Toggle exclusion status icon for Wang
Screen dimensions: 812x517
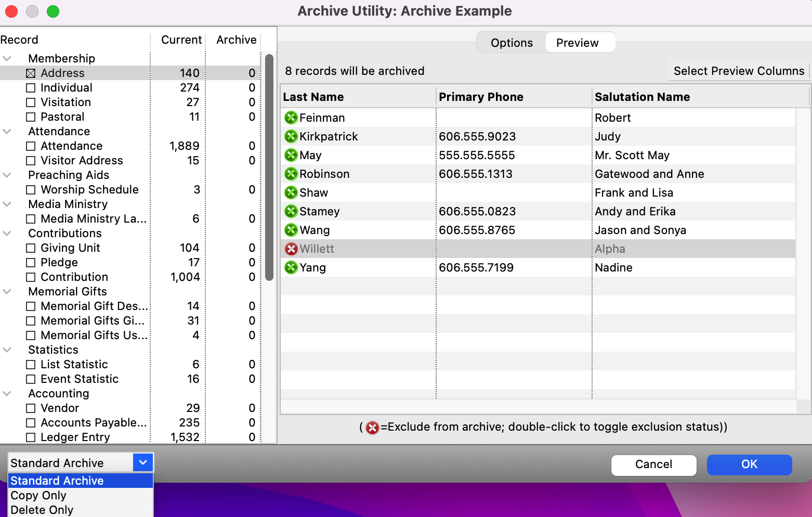[291, 230]
